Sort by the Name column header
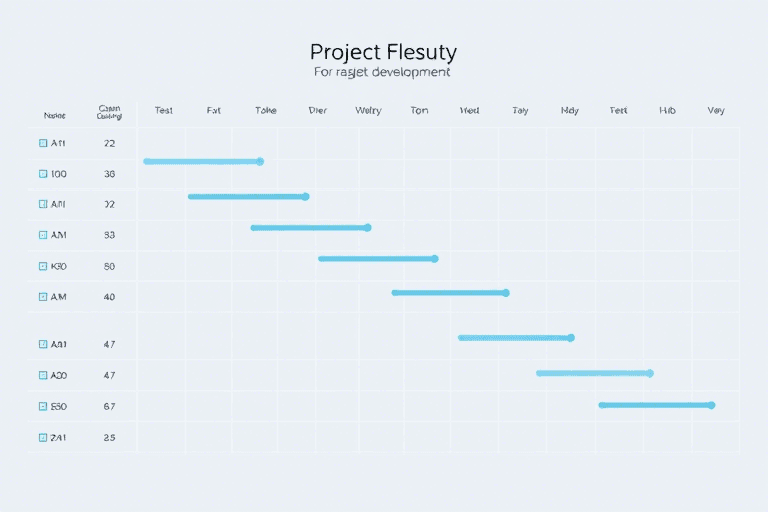Viewport: 768px width, 512px height. tap(53, 115)
